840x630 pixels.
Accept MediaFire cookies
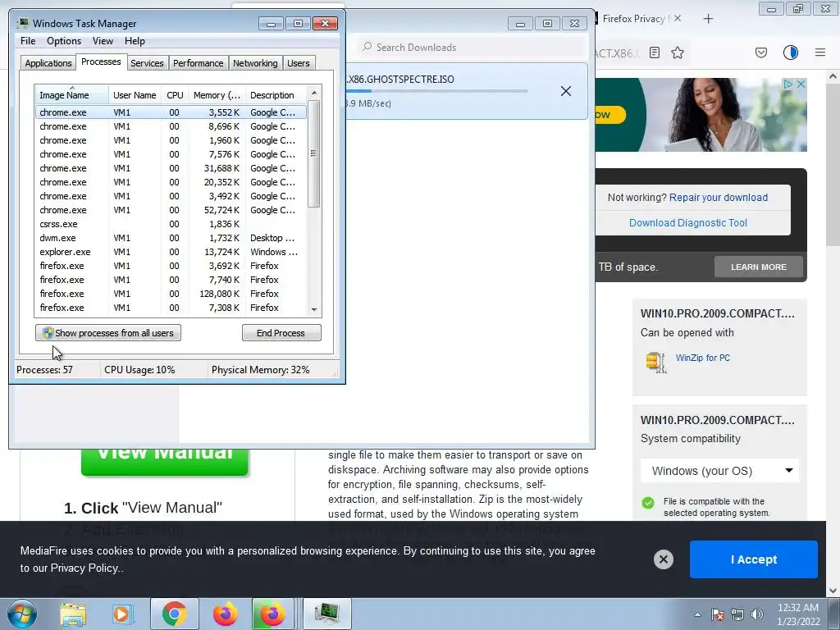(x=754, y=559)
